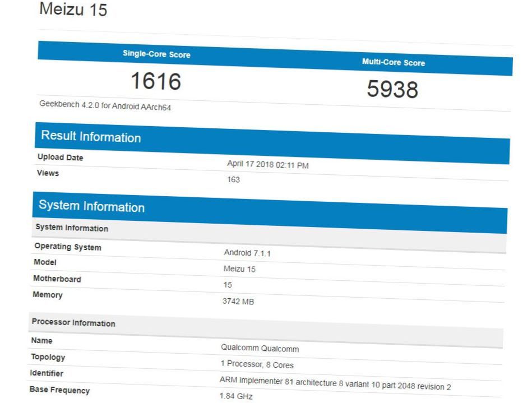Select the 3742 MB memory value
This screenshot has height=403, width=532.
(238, 301)
